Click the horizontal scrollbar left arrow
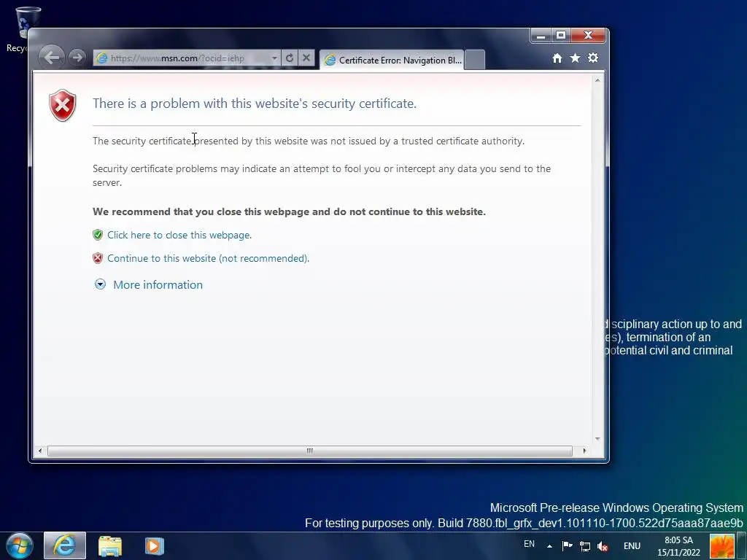747x560 pixels. click(x=40, y=451)
